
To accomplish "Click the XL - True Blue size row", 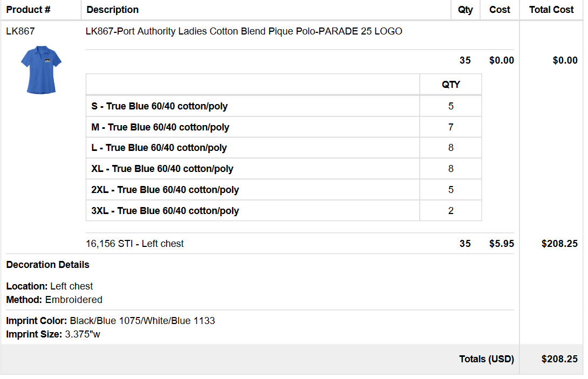I will tap(284, 169).
